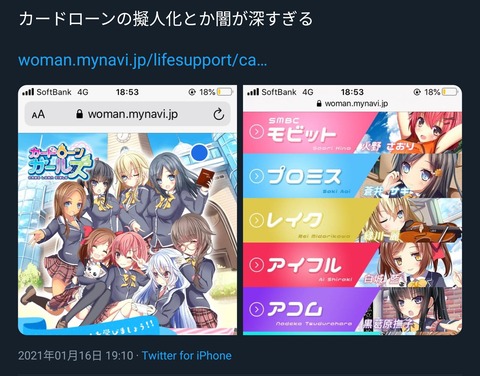Select the SMBC モビット banner
Image resolution: width=480 pixels, height=376 pixels.
[352, 132]
